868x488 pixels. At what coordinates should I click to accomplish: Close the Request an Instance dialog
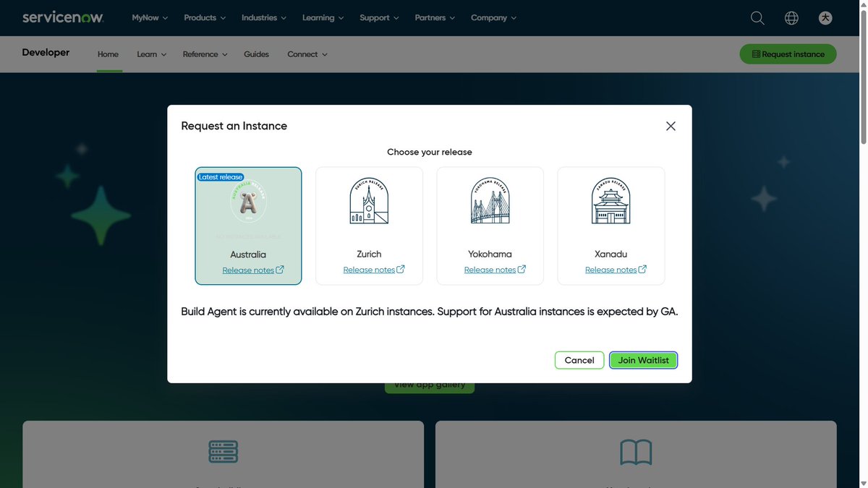(671, 126)
